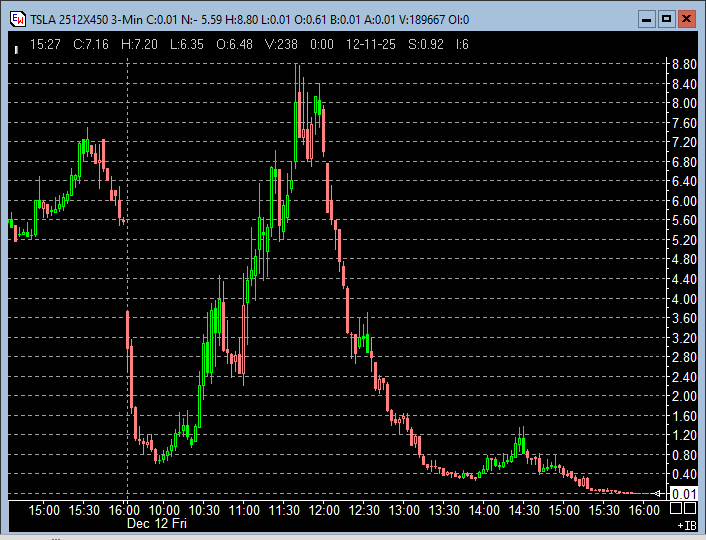Click the 8.80 label on price axis
Image resolution: width=706 pixels, height=540 pixels.
point(684,64)
